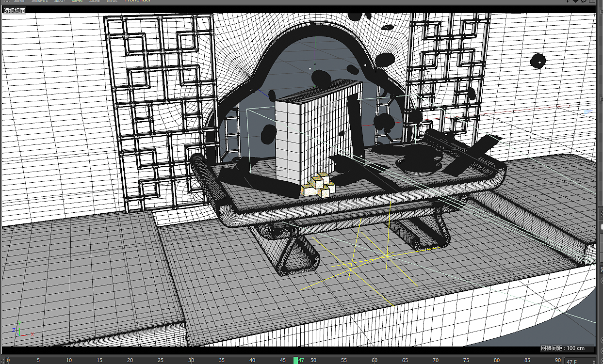Jump the timeline to frame 60
The width and height of the screenshot is (603, 364).
[x=374, y=361]
